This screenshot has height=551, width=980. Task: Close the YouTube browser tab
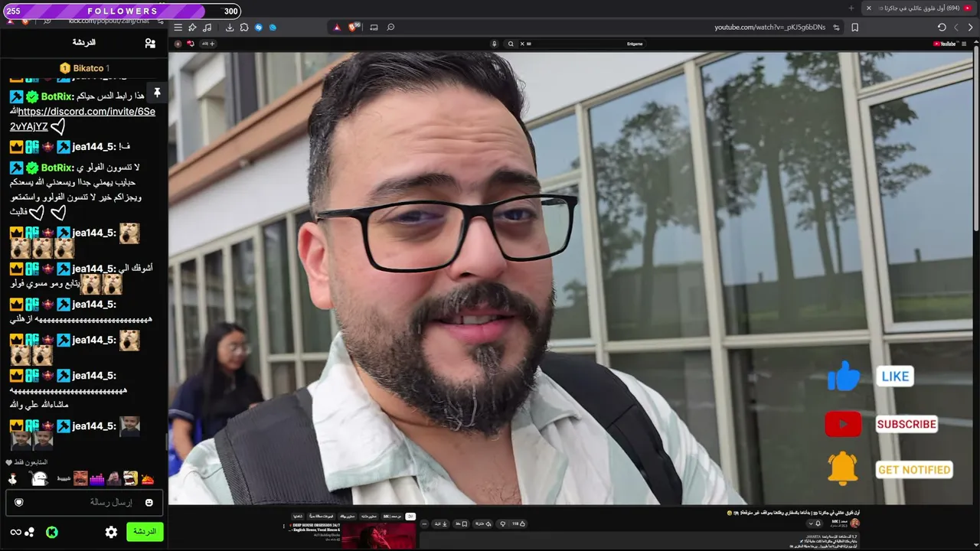(868, 8)
